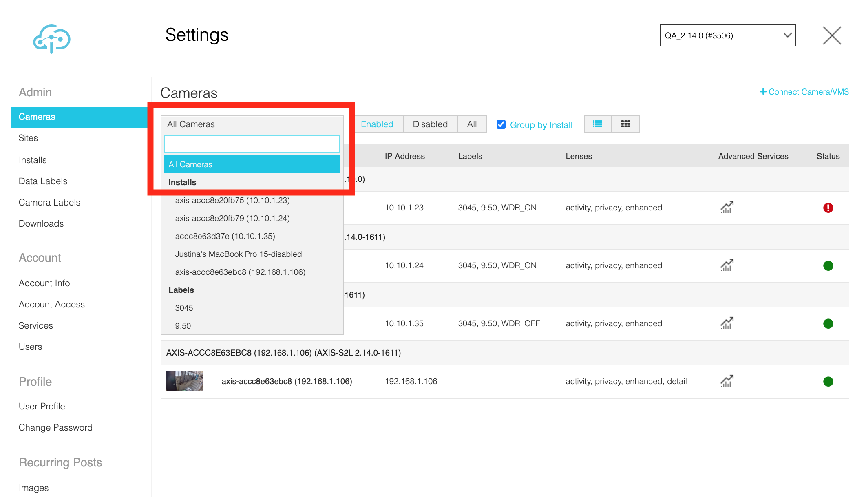Click camera name axis-accc8e63ebc8 (192.168.1.106) in the table row

click(287, 381)
